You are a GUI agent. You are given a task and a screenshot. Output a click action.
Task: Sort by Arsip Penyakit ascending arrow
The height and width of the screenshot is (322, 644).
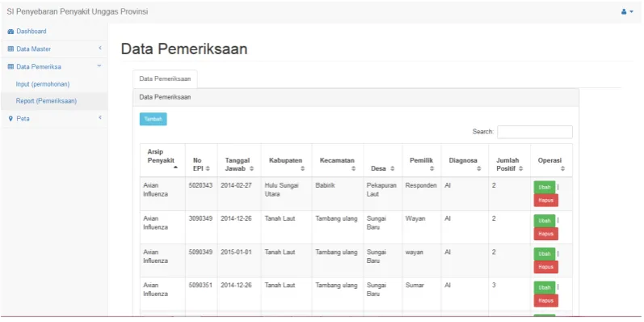176,167
